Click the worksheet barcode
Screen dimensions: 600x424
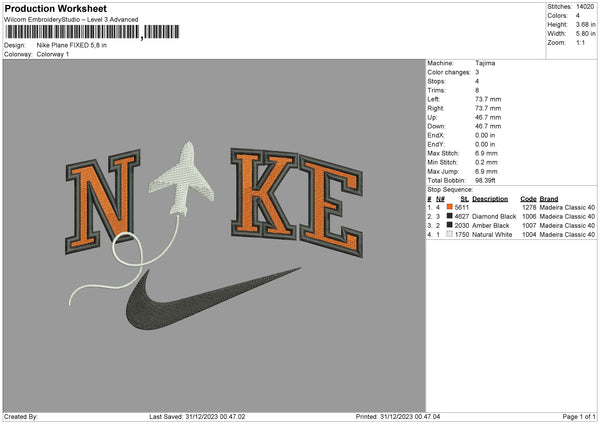click(92, 32)
